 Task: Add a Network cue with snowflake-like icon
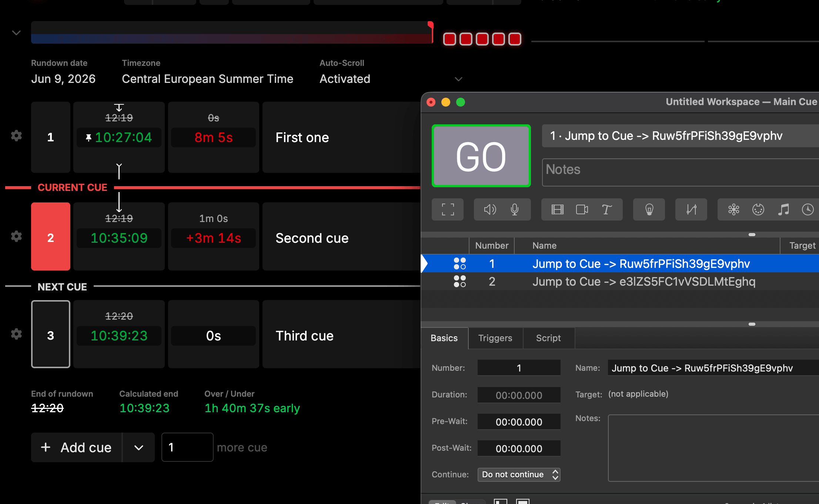click(733, 209)
